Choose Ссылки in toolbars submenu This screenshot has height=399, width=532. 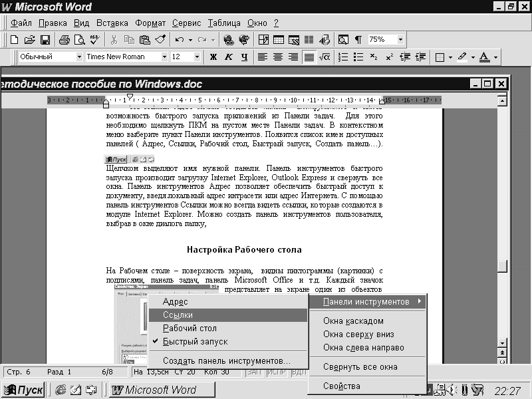(x=227, y=315)
